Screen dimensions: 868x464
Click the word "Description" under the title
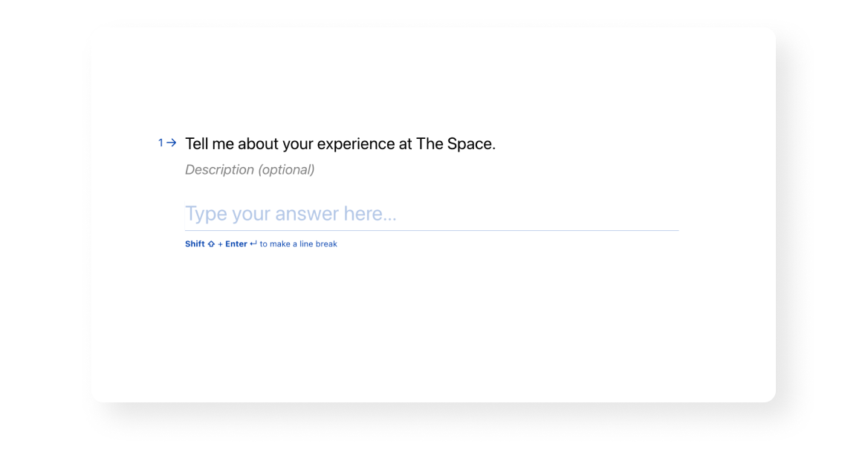tap(219, 170)
